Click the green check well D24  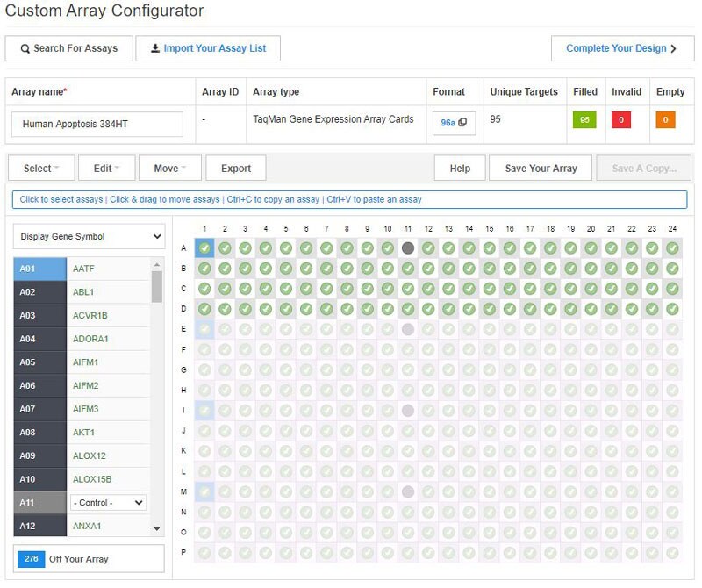click(672, 309)
